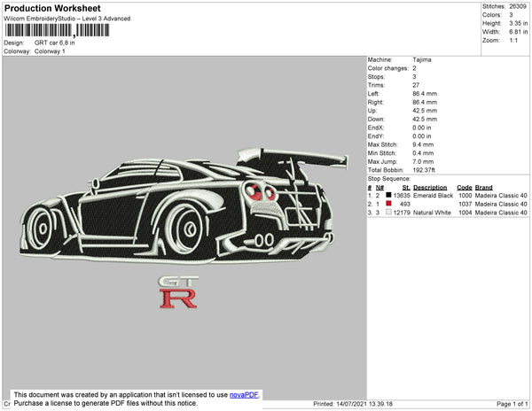Click the Zoom value '1:1'
The image size is (532, 411).
[x=513, y=41]
